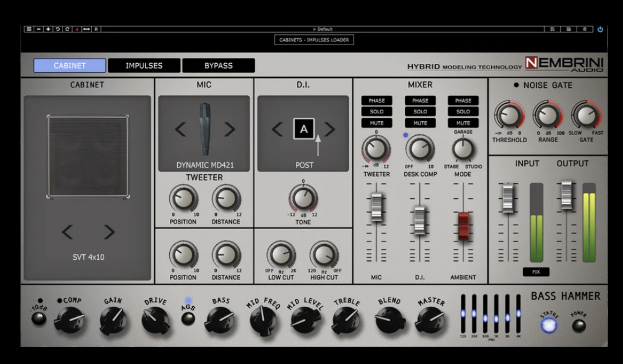623x364 pixels.
Task: Toggle PHASE on the tweeter mixer channel
Action: (x=377, y=101)
